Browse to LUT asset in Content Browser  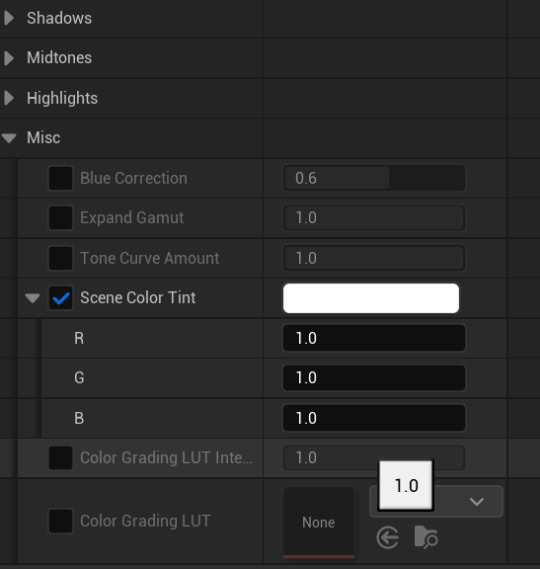coord(426,536)
